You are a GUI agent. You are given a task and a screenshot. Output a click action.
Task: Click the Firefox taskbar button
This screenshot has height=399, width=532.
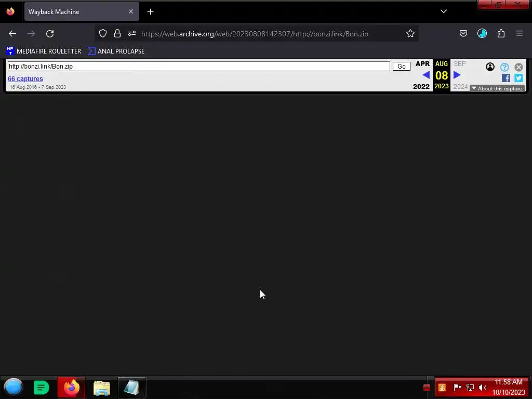tap(72, 387)
